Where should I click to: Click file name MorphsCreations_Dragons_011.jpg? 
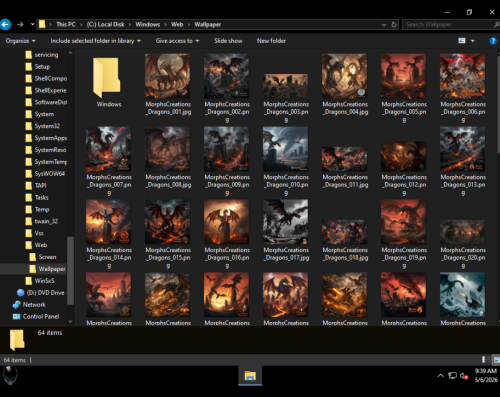(345, 181)
